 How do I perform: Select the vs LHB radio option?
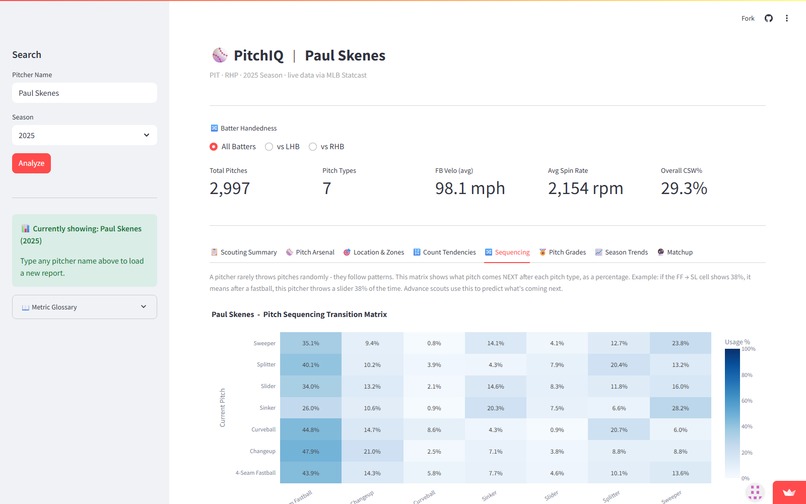[282, 147]
